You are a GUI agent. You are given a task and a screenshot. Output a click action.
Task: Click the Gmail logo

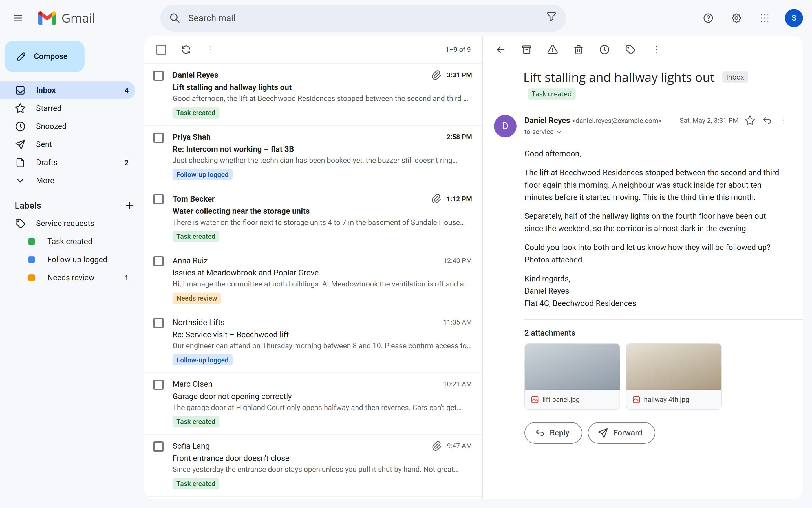(x=67, y=18)
